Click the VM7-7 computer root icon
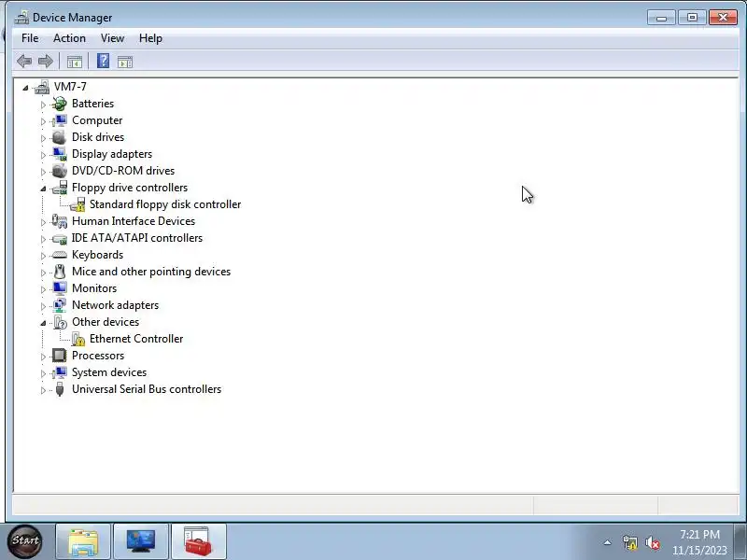Image resolution: width=747 pixels, height=560 pixels. click(x=42, y=87)
